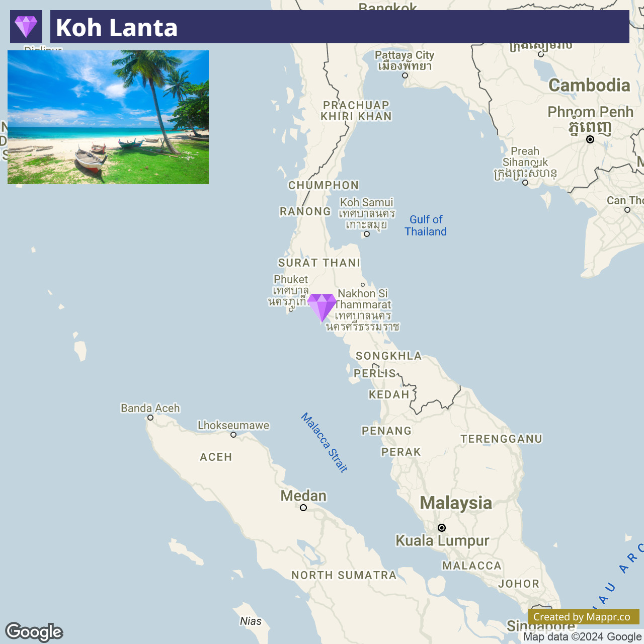Click the Medan city marker dot

303,508
